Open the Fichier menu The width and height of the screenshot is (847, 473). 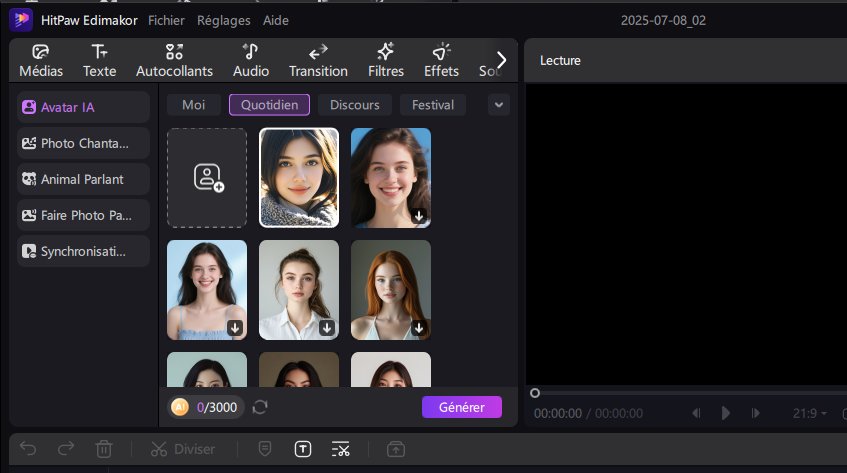(166, 21)
